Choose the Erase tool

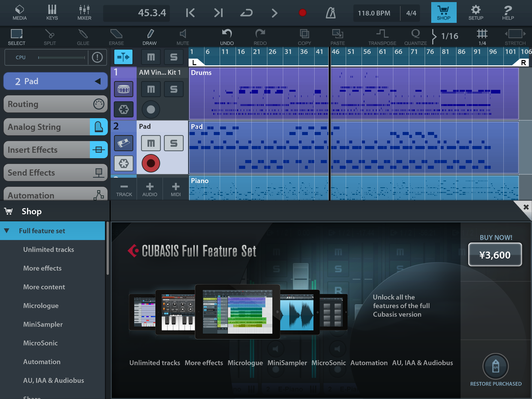116,37
